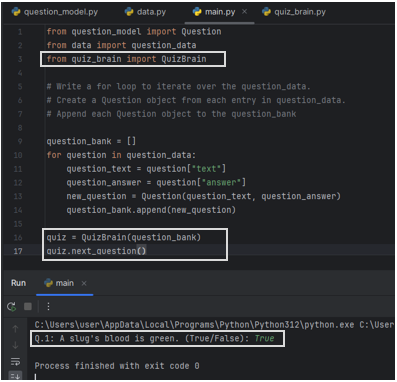The height and width of the screenshot is (382, 397).
Task: Place cursor in 'quiz.next_question()' line
Action: 96,251
